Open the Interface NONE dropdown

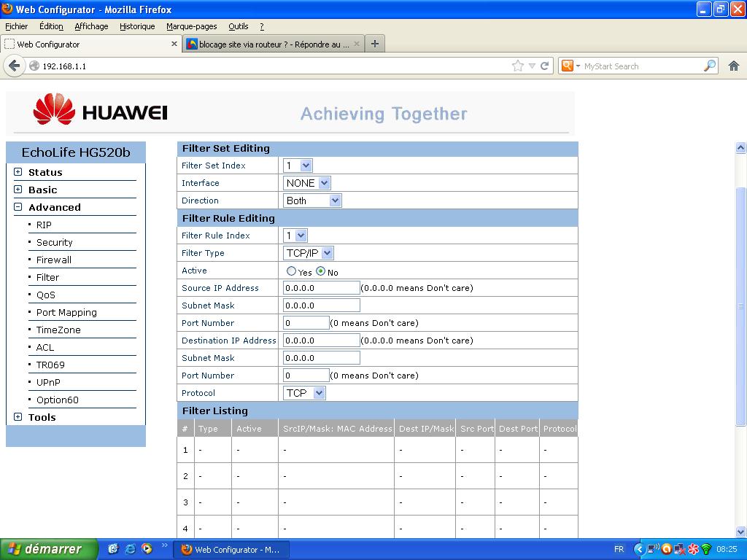pos(307,183)
